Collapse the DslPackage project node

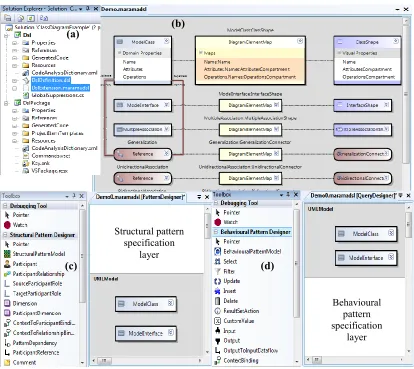point(7,103)
